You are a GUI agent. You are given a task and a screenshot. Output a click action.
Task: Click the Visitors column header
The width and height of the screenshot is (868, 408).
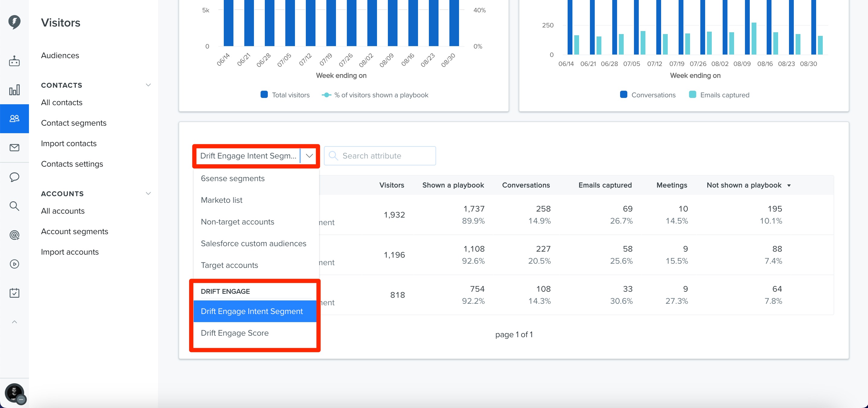pos(391,185)
